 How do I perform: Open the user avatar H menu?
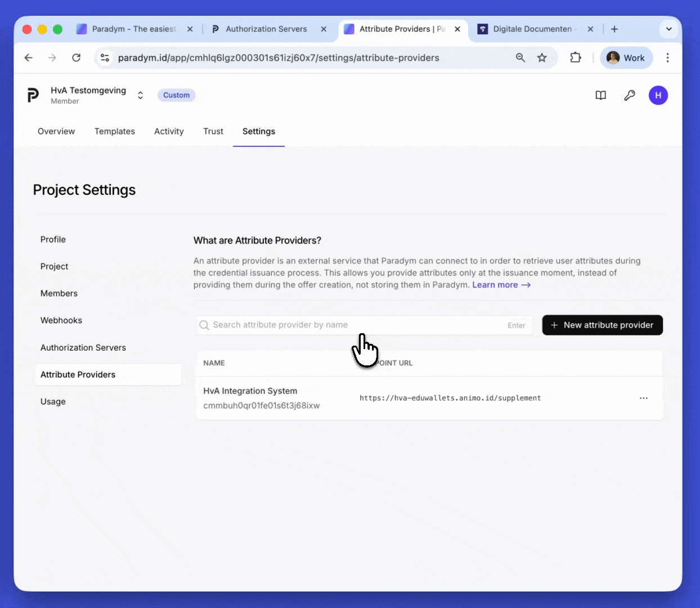658,95
